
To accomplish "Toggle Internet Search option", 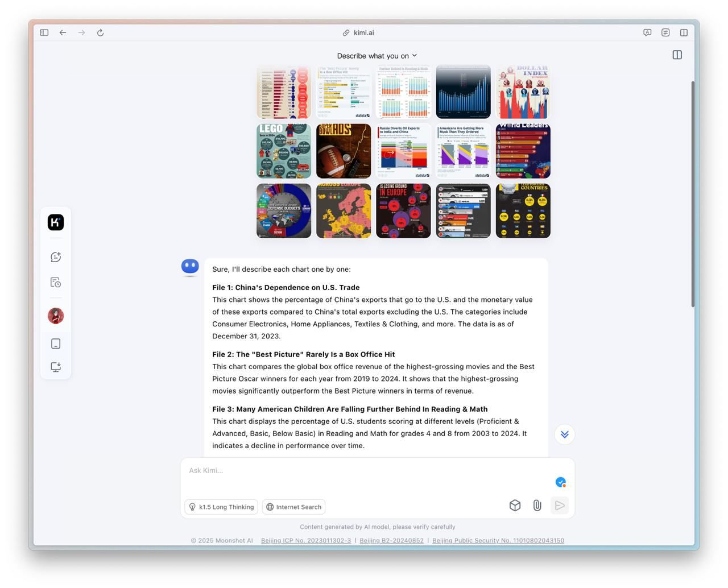I will [293, 507].
